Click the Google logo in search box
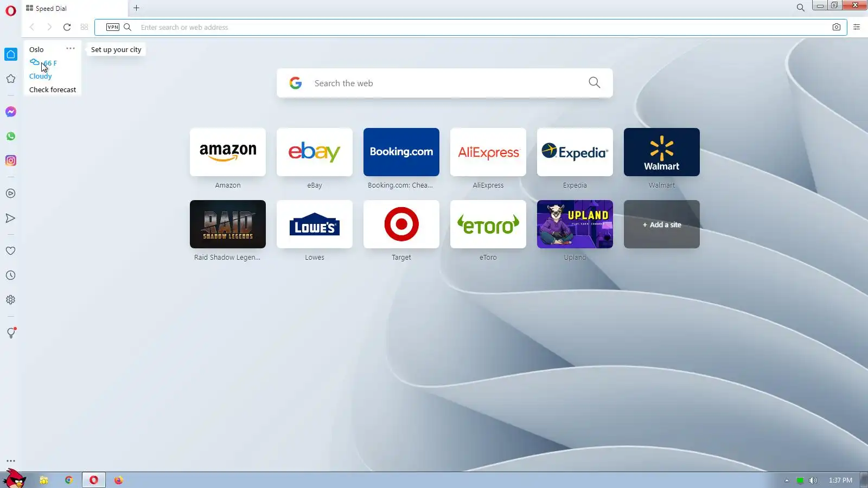Screen dimensions: 868x488 coord(296,83)
